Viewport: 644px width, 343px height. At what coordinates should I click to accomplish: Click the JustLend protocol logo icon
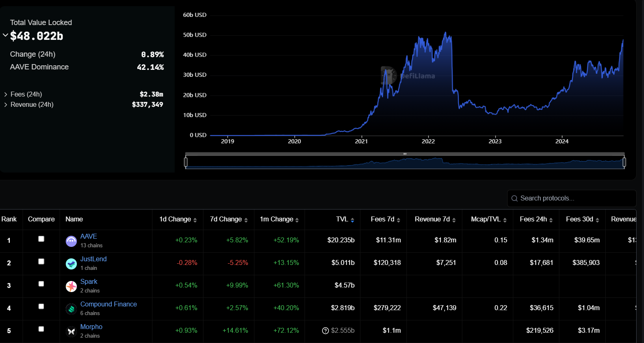pos(71,264)
